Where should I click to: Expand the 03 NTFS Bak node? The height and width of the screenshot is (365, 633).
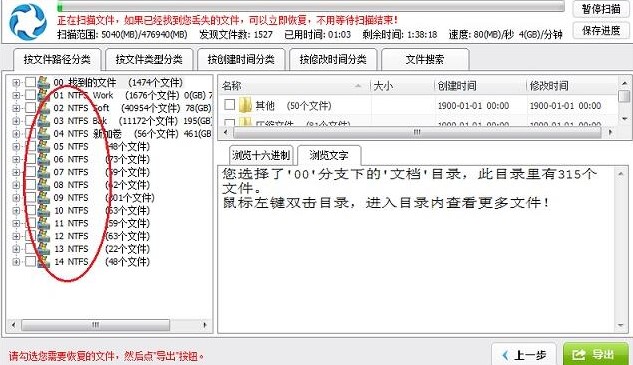(x=16, y=121)
